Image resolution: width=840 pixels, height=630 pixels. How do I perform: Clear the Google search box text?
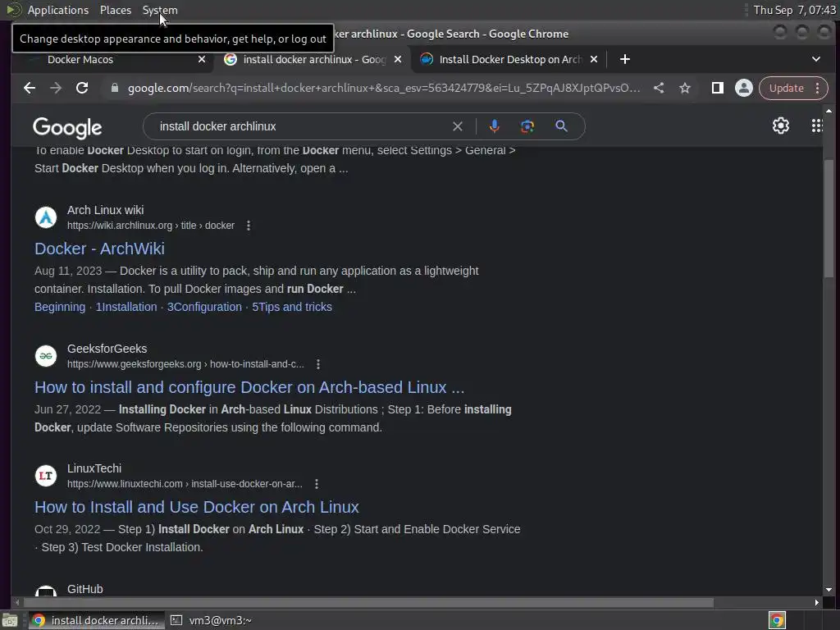tap(458, 126)
